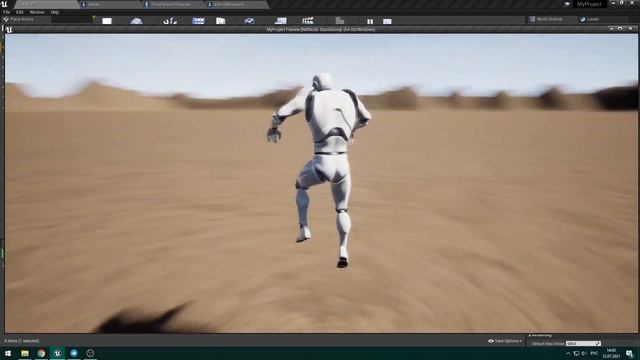
Task: Open Google Chrome from the taskbar
Action: 41,353
